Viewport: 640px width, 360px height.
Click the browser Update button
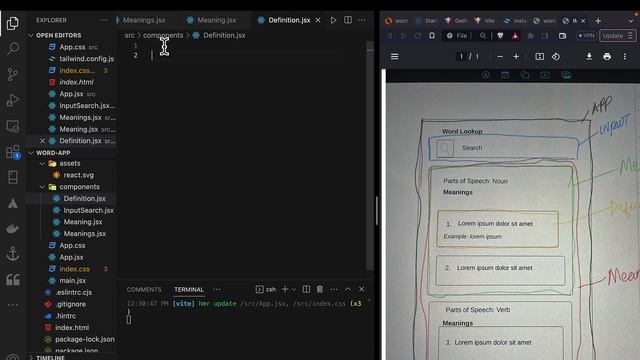point(618,36)
